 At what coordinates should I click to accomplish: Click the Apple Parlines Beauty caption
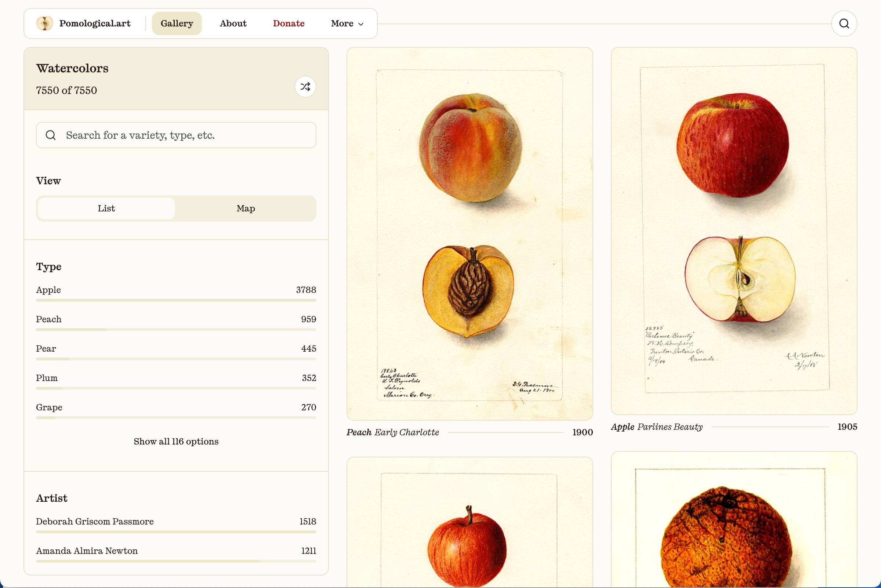click(657, 427)
